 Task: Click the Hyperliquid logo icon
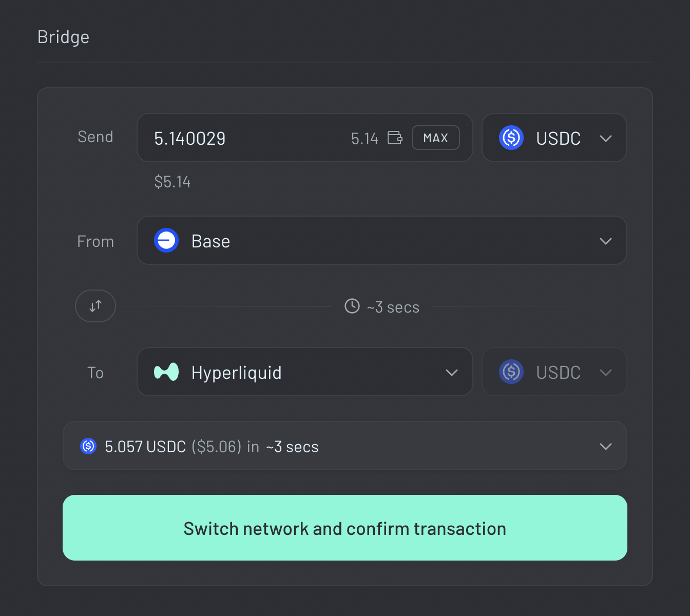(x=166, y=372)
